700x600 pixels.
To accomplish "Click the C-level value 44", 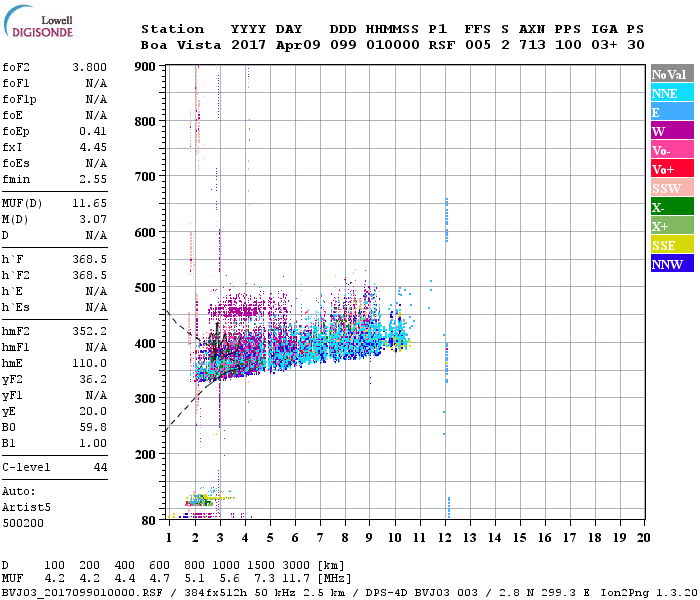I will pyautogui.click(x=100, y=467).
